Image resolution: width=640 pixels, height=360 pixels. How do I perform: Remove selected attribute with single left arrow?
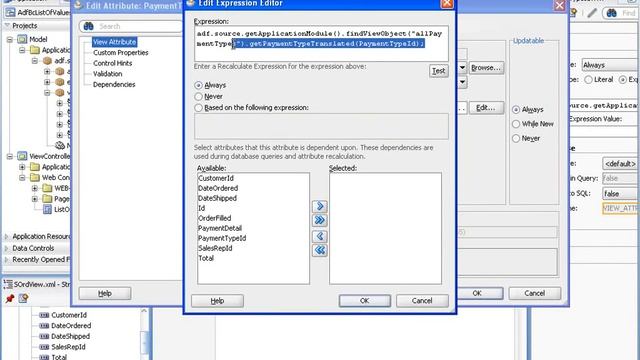coord(320,236)
